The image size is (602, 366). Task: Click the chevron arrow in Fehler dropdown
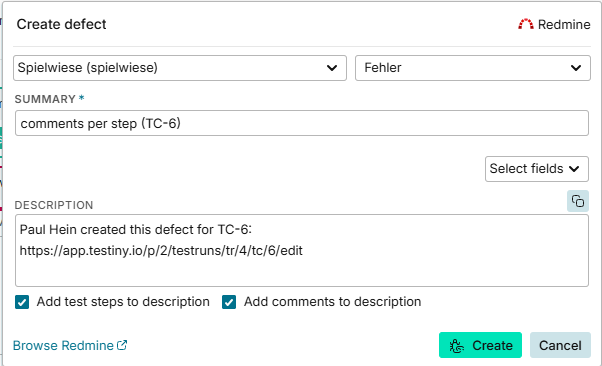576,68
